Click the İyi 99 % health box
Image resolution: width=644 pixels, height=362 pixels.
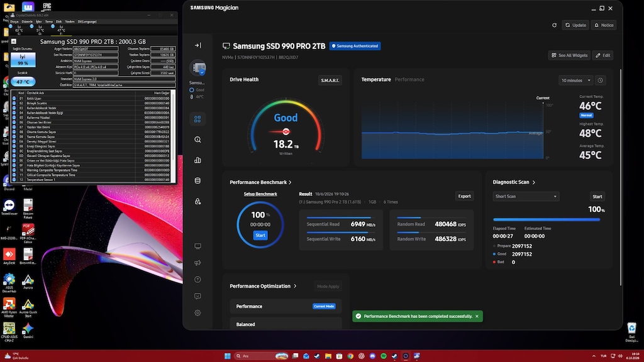coord(23,60)
